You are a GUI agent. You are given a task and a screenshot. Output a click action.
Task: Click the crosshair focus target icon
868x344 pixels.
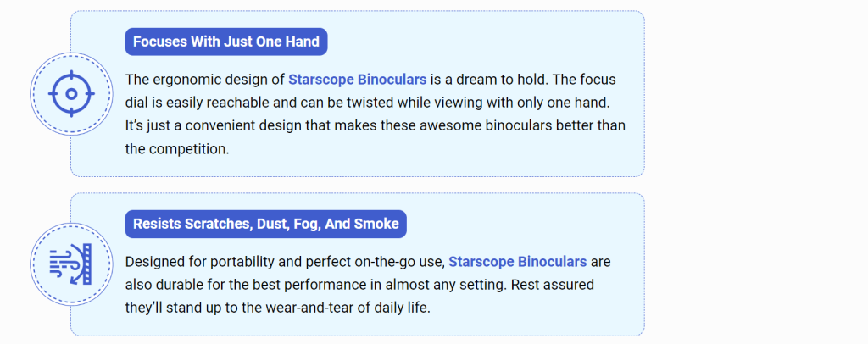[71, 94]
